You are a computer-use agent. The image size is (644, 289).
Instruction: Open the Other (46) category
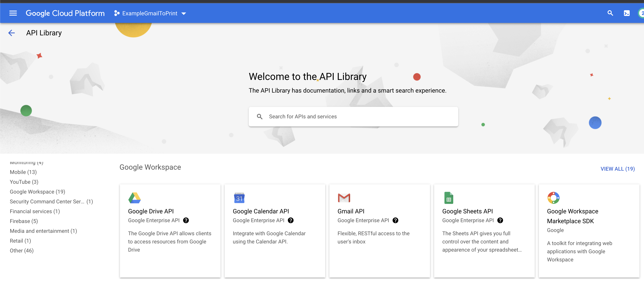[22, 251]
